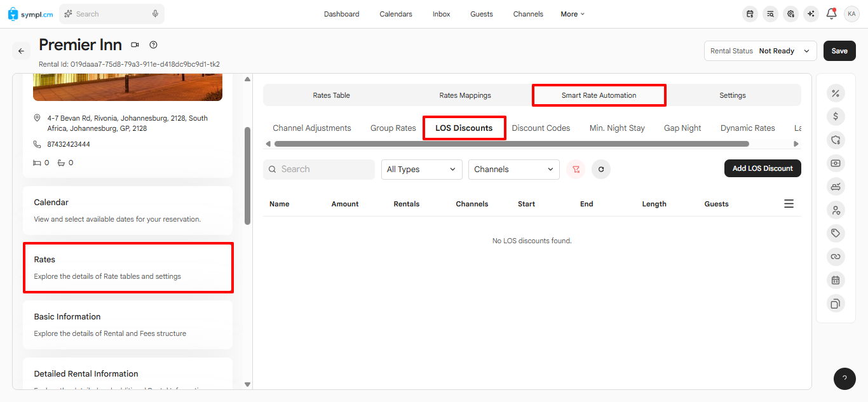The width and height of the screenshot is (868, 402).
Task: Click the shield dollar icon in right sidebar
Action: coord(835,140)
